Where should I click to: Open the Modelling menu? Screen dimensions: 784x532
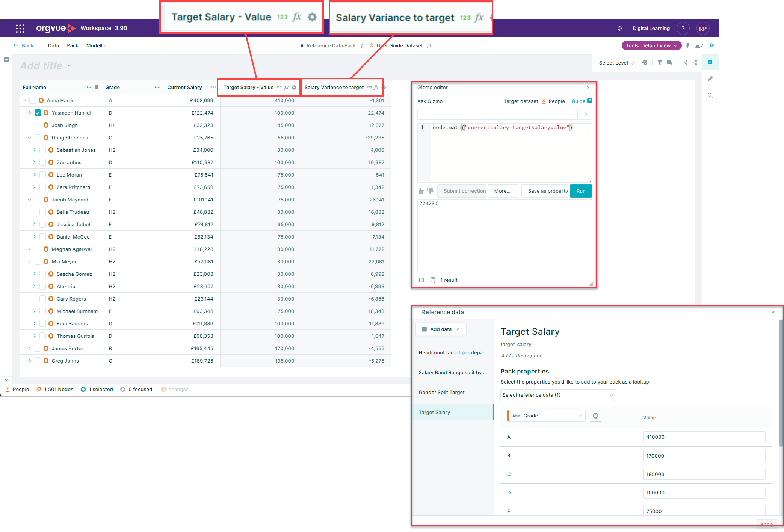click(x=98, y=45)
